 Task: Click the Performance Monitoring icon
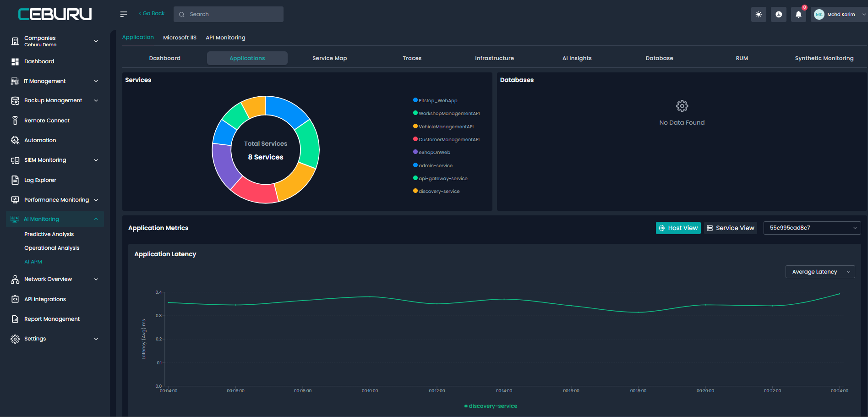click(15, 200)
